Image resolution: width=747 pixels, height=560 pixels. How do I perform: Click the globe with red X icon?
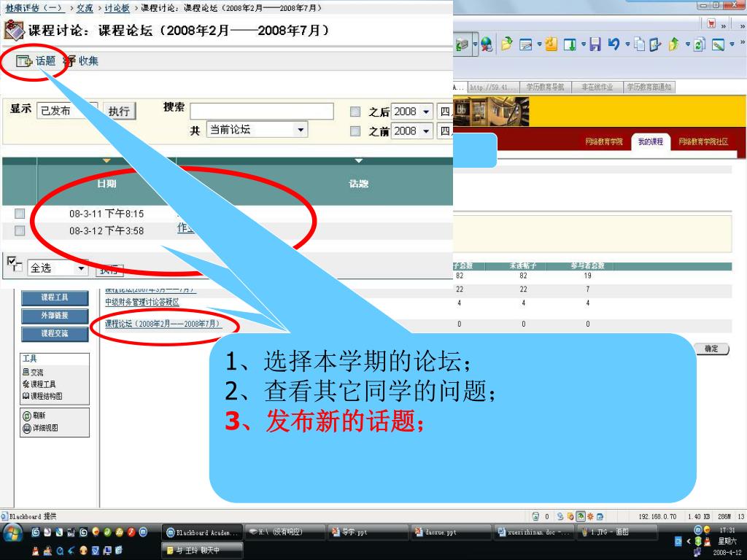click(x=486, y=45)
